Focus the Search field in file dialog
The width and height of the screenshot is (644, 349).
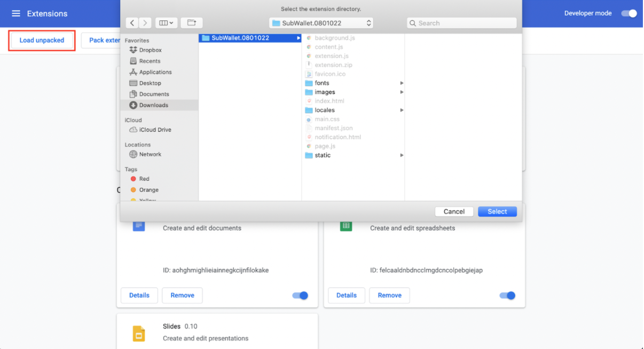(x=462, y=23)
